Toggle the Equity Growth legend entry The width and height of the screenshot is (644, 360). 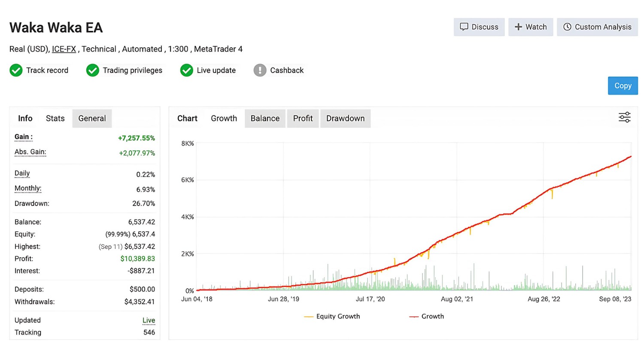(x=332, y=316)
